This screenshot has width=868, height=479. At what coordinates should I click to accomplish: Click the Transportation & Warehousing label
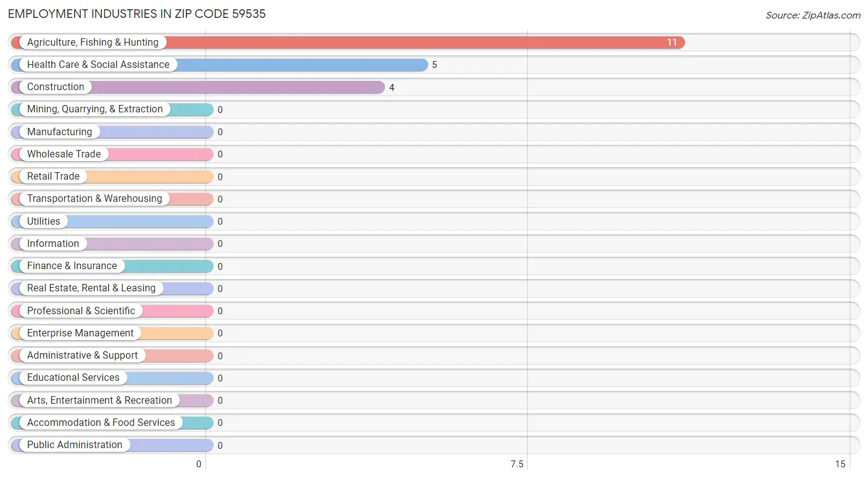[94, 199]
